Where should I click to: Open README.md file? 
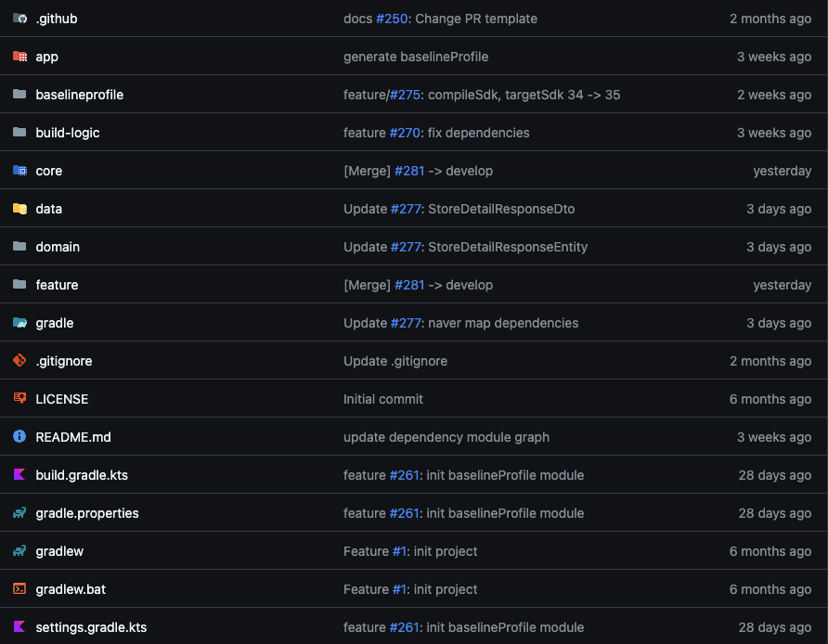point(73,437)
